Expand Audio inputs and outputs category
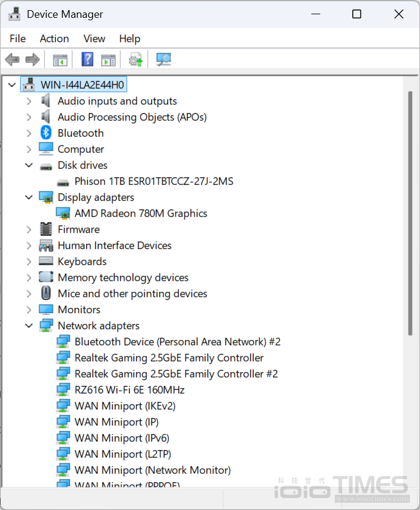The width and height of the screenshot is (420, 510). 29,101
